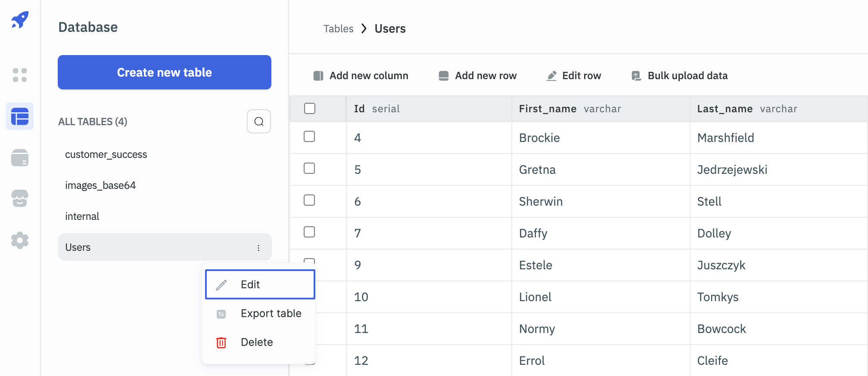Navigate to Tables breadcrumb link

(x=338, y=29)
